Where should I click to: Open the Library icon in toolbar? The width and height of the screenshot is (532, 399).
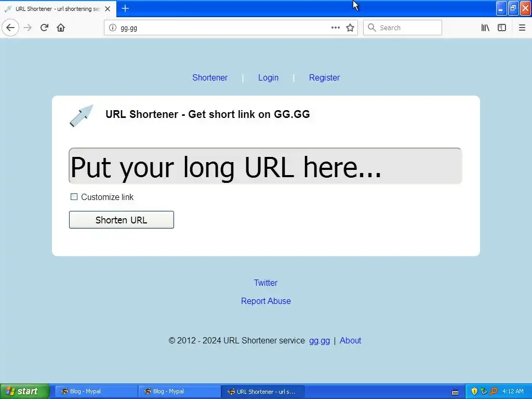click(x=485, y=28)
